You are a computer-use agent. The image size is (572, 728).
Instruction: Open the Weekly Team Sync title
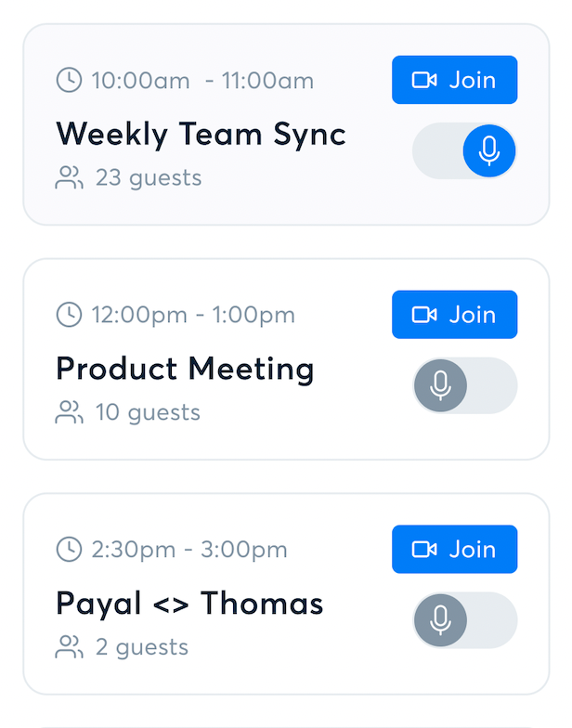tap(201, 135)
